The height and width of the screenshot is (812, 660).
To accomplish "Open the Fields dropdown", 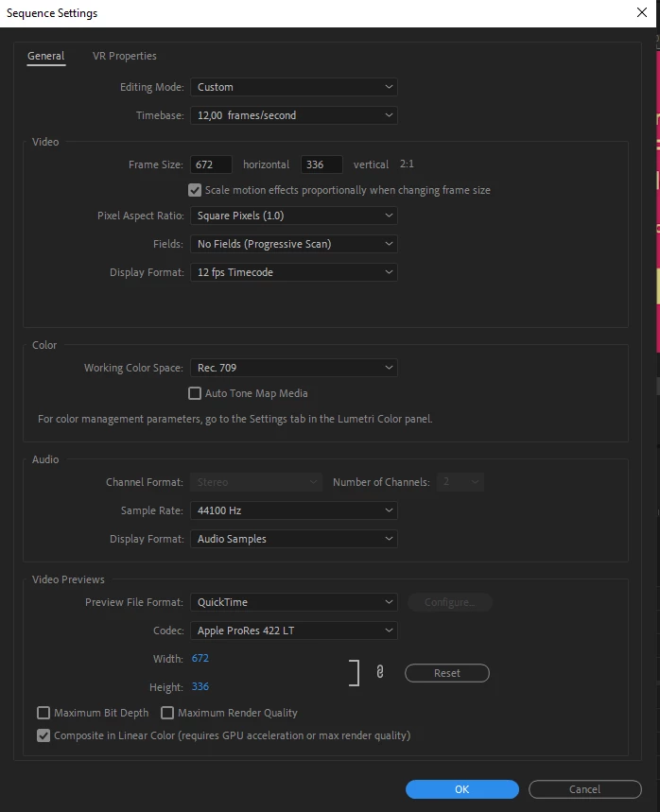I will click(294, 244).
